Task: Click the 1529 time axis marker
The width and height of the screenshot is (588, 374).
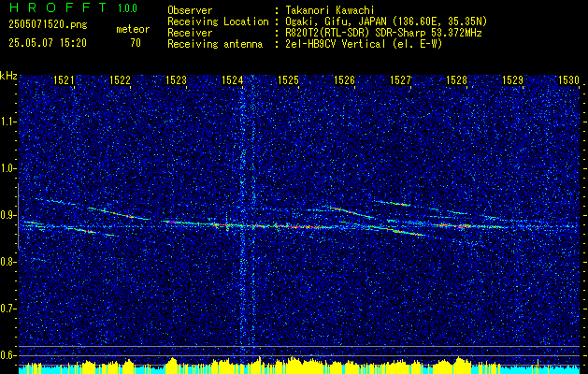Action: tap(512, 79)
